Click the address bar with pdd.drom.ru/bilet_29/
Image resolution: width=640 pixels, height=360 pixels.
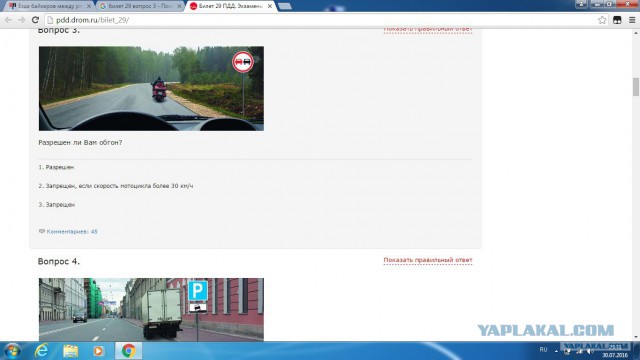tap(322, 20)
